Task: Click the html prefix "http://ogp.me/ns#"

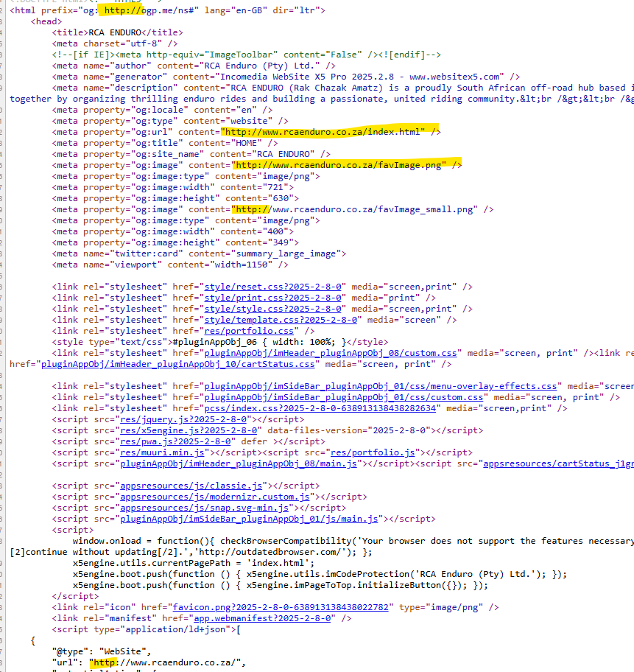Action: pos(149,10)
